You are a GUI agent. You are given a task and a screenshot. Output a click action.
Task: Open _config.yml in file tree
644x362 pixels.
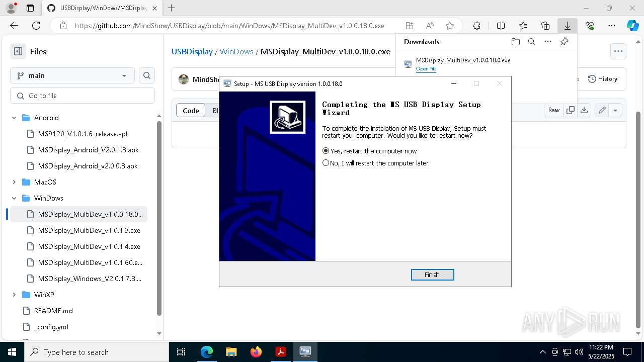(x=51, y=327)
